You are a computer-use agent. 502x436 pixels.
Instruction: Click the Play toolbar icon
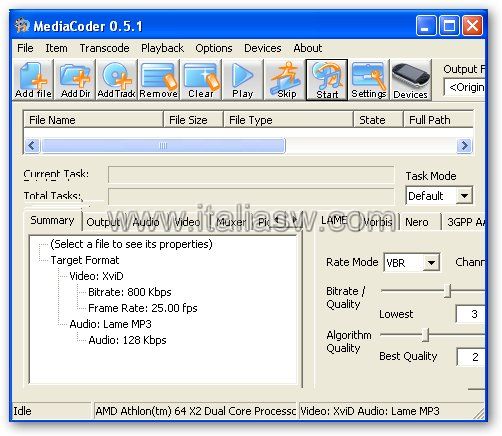click(243, 80)
